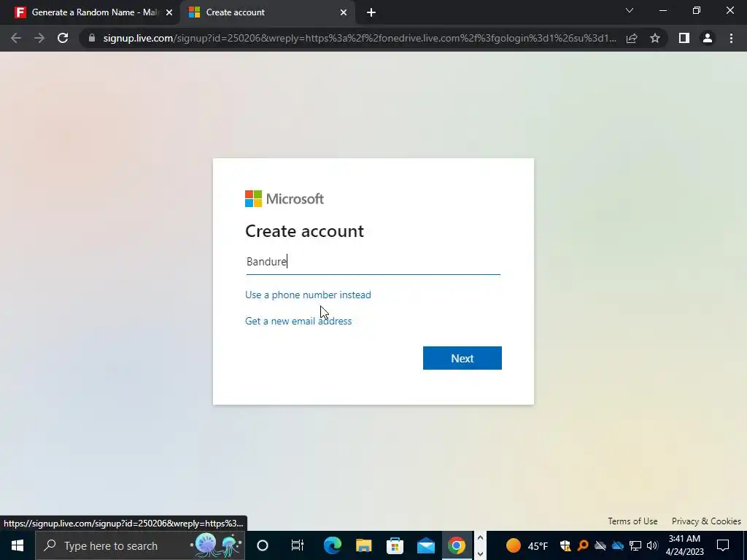The height and width of the screenshot is (560, 747).
Task: Click the Next button
Action: tap(462, 358)
